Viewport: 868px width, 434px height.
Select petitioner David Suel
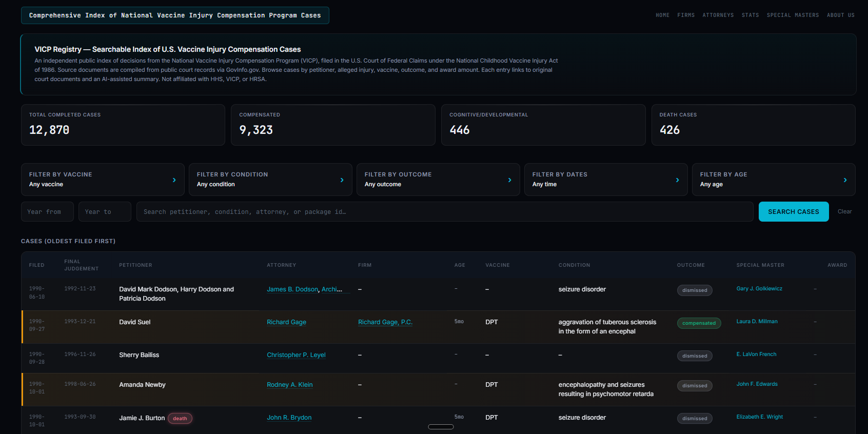click(135, 322)
